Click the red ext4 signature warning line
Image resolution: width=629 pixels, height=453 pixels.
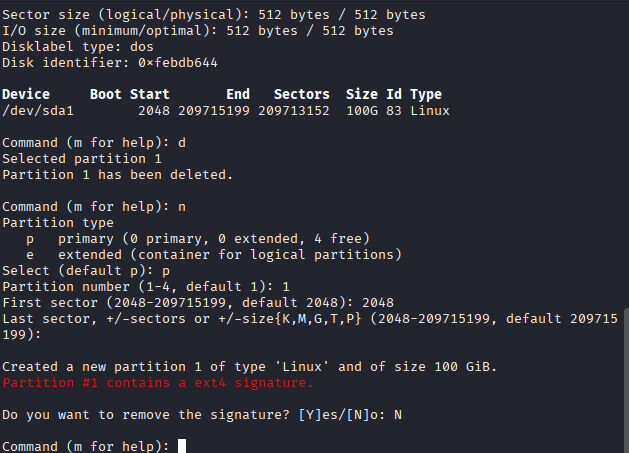157,383
